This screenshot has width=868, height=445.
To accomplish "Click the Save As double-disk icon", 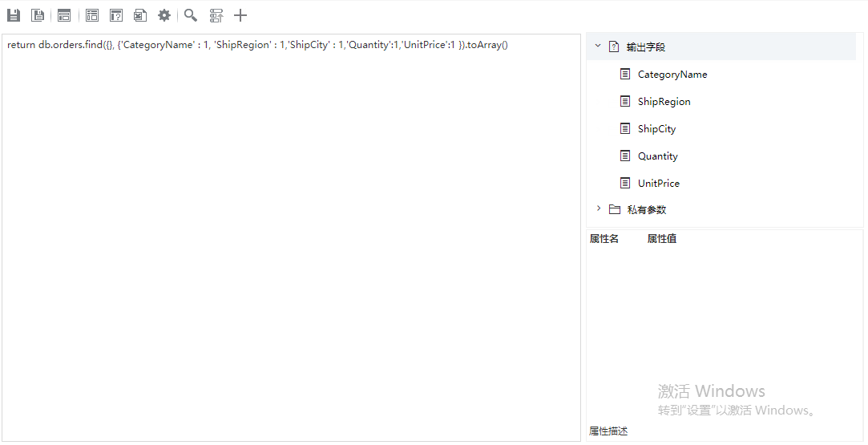I will point(38,15).
